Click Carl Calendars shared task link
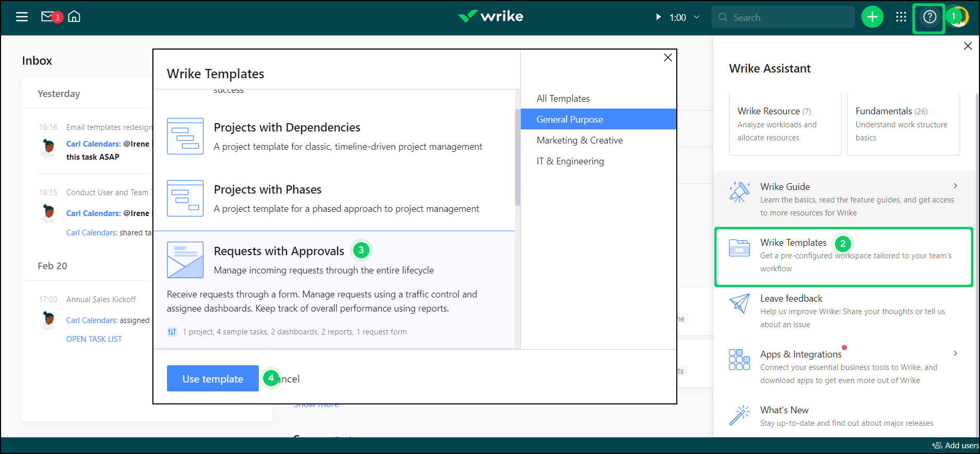The width and height of the screenshot is (980, 454). pos(92,233)
